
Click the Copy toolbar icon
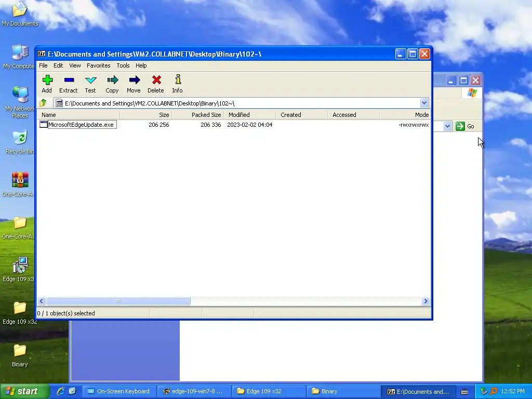(112, 80)
